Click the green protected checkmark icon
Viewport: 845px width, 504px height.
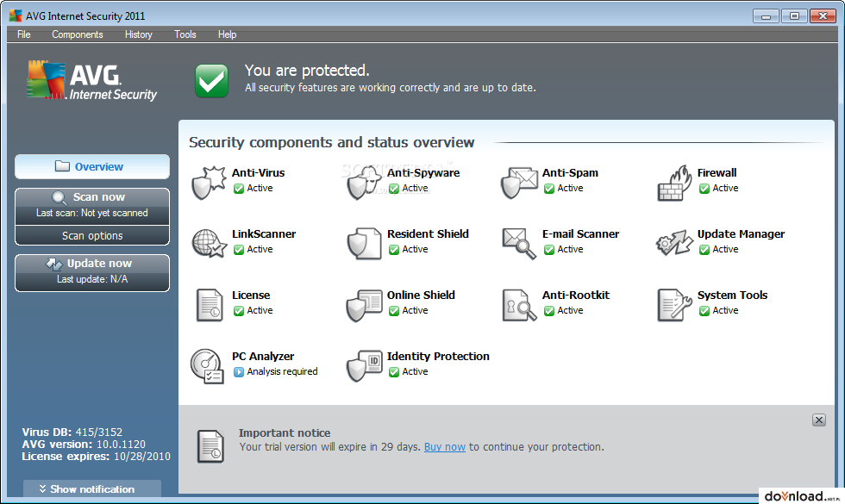click(x=211, y=81)
